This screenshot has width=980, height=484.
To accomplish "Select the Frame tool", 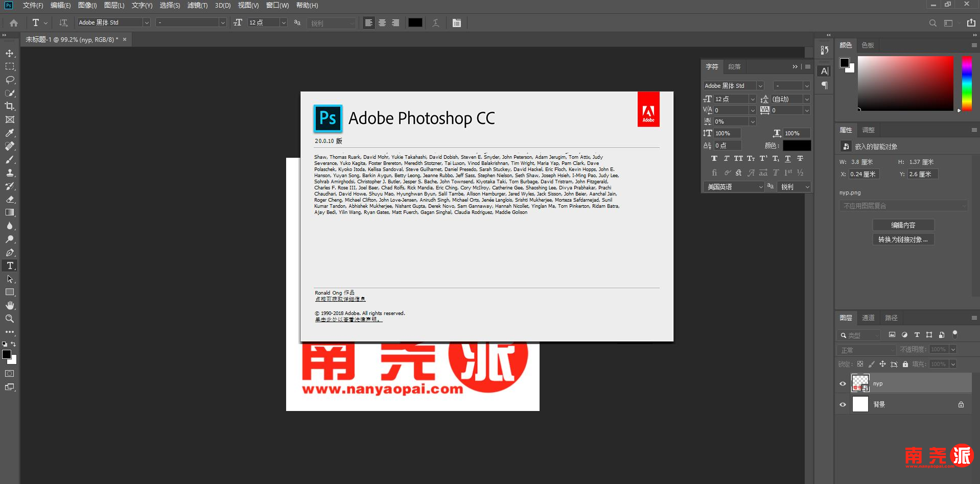I will coord(10,119).
